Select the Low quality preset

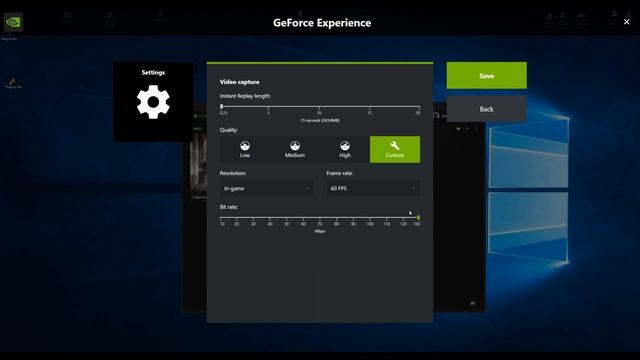click(245, 149)
